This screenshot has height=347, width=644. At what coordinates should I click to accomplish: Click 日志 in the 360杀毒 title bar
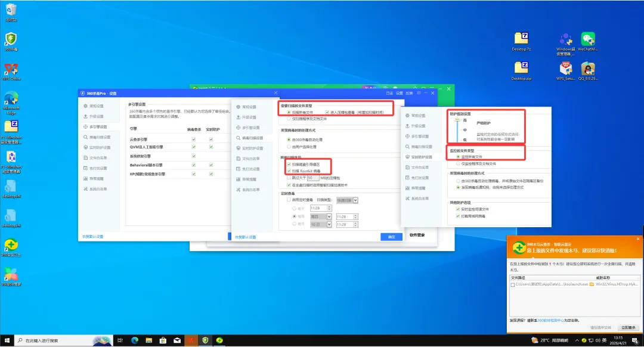pos(389,93)
